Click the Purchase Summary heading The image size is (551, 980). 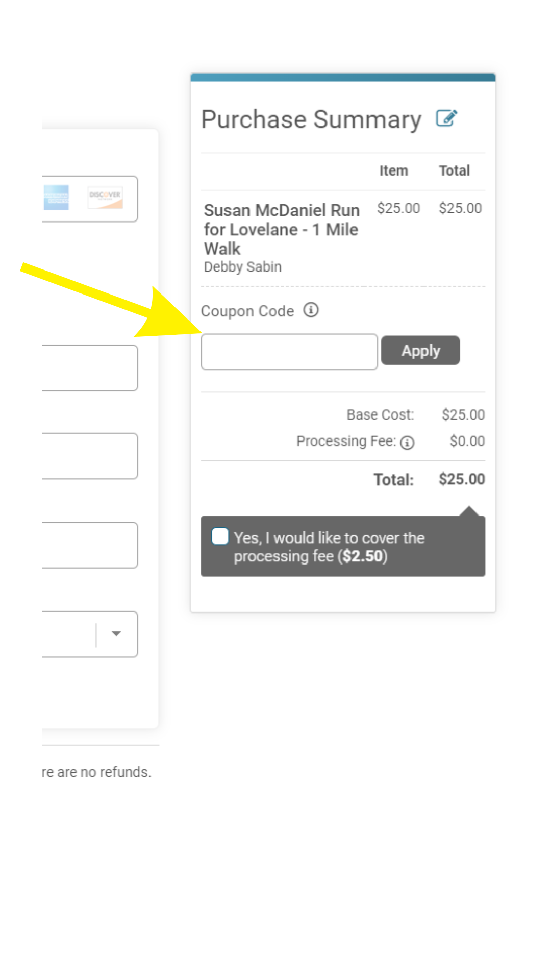pyautogui.click(x=311, y=119)
